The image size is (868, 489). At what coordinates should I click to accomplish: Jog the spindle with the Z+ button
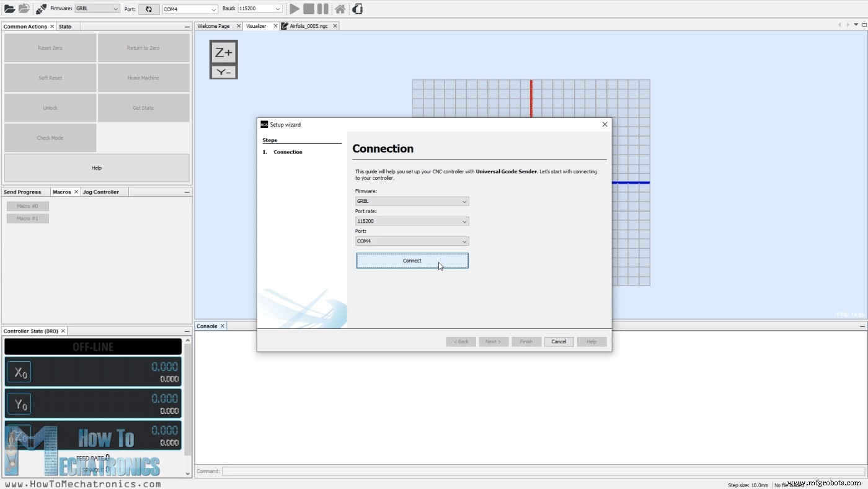coord(223,52)
